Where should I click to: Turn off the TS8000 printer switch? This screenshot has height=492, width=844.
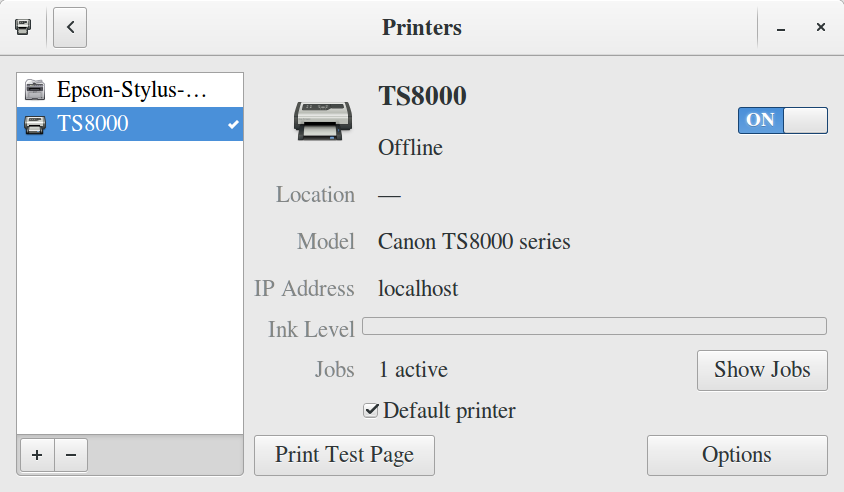point(783,120)
